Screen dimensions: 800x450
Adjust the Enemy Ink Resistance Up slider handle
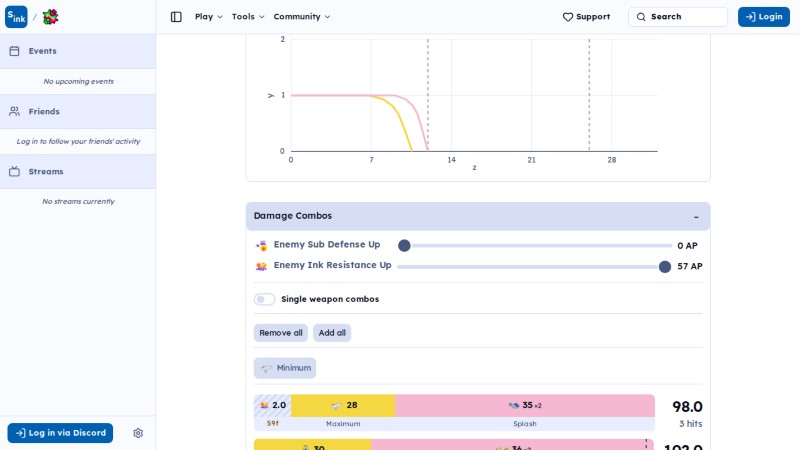coord(665,267)
